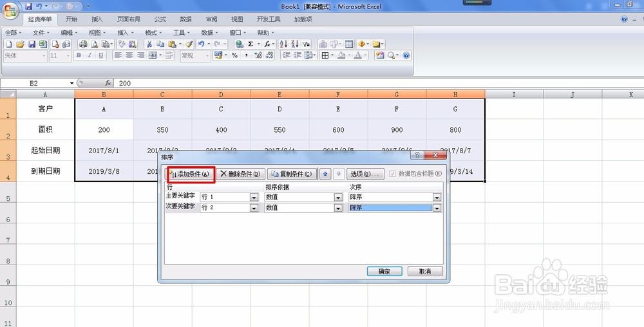Open the Name Box B2 dropdown arrow
The height and width of the screenshot is (327, 644).
[71, 83]
